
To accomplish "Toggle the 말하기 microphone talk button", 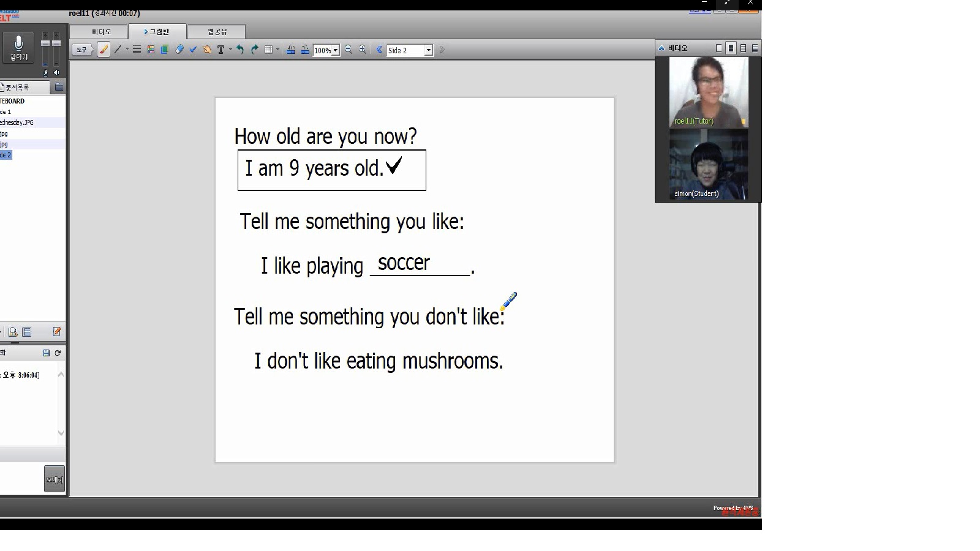I will (x=18, y=48).
